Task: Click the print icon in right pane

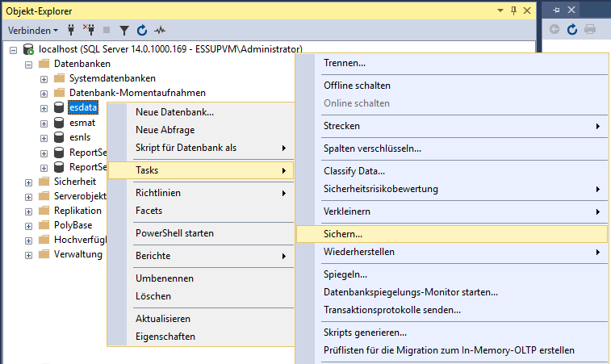Action: click(x=590, y=29)
